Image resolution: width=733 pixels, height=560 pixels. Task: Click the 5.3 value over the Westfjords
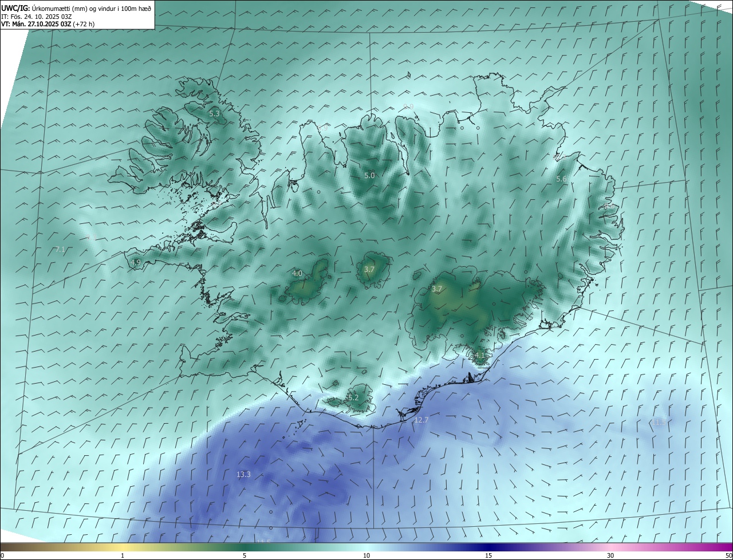pos(214,114)
